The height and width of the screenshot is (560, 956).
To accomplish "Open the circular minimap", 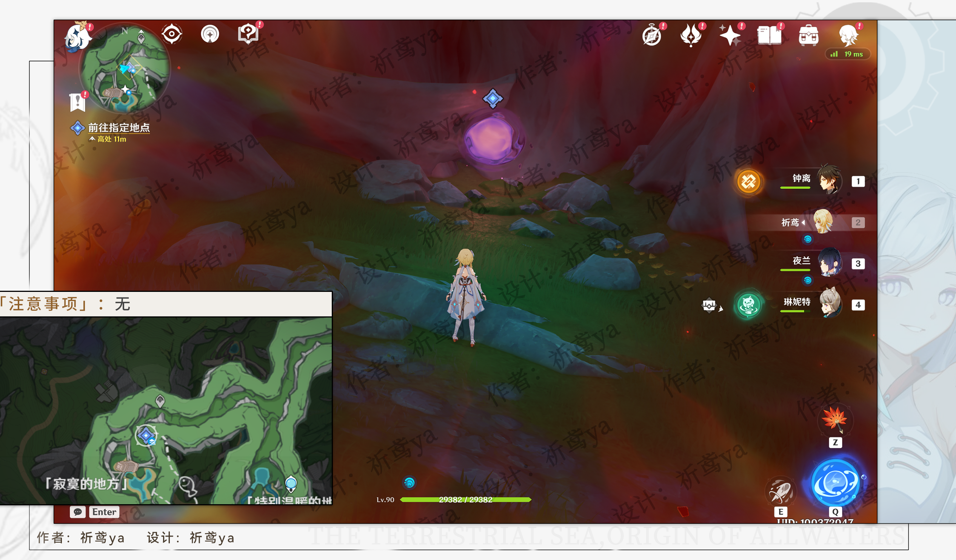I will coord(125,68).
